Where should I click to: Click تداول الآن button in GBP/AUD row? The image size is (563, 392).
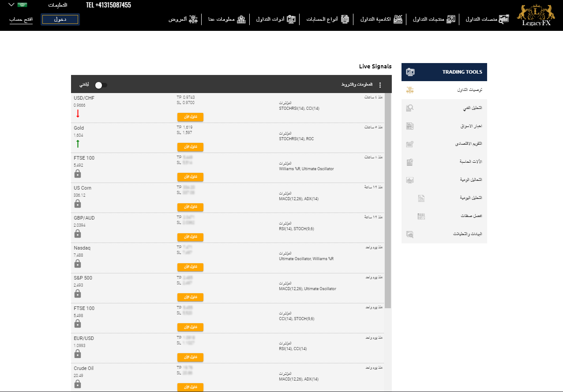[x=190, y=237]
